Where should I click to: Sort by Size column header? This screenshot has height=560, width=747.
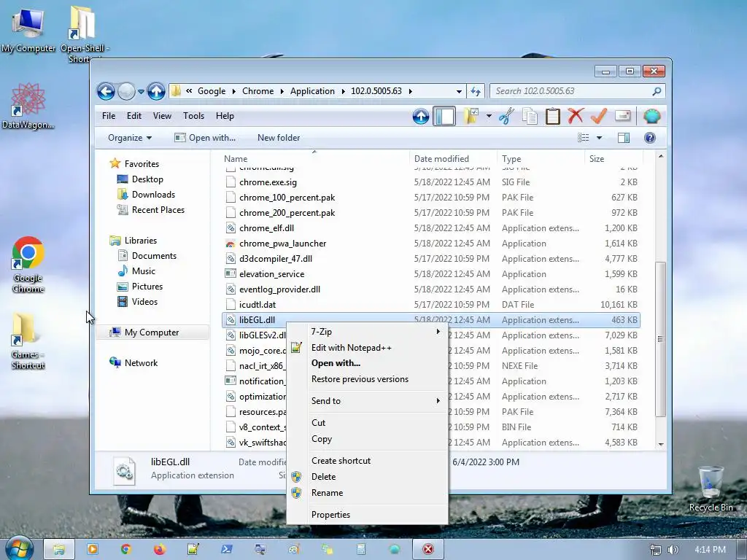613,158
